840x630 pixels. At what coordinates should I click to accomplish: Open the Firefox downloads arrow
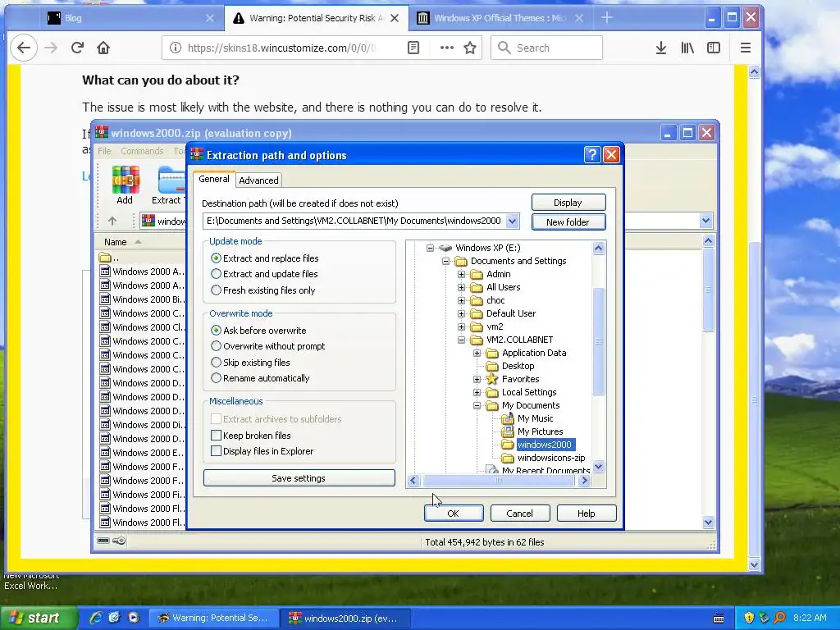pyautogui.click(x=661, y=48)
